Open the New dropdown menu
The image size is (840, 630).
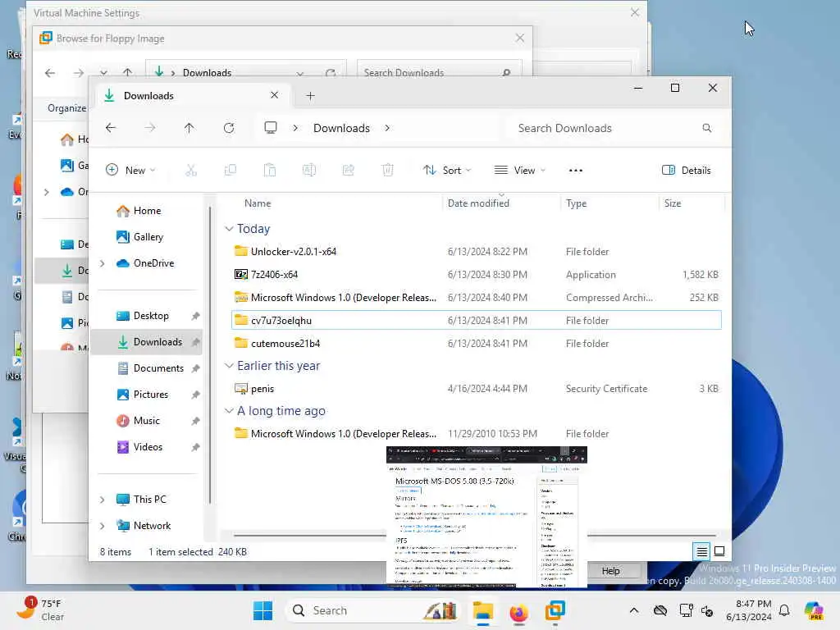click(130, 171)
